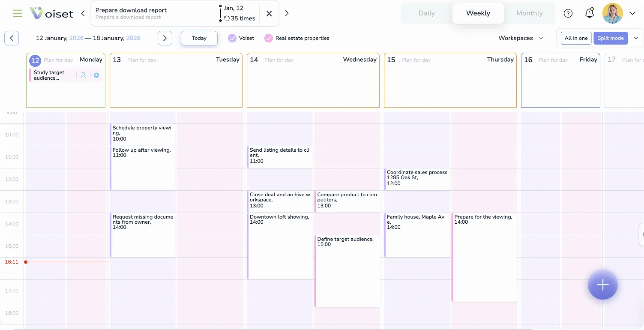Expand the chevron next to the profile avatar
The width and height of the screenshot is (644, 330).
[x=633, y=13]
